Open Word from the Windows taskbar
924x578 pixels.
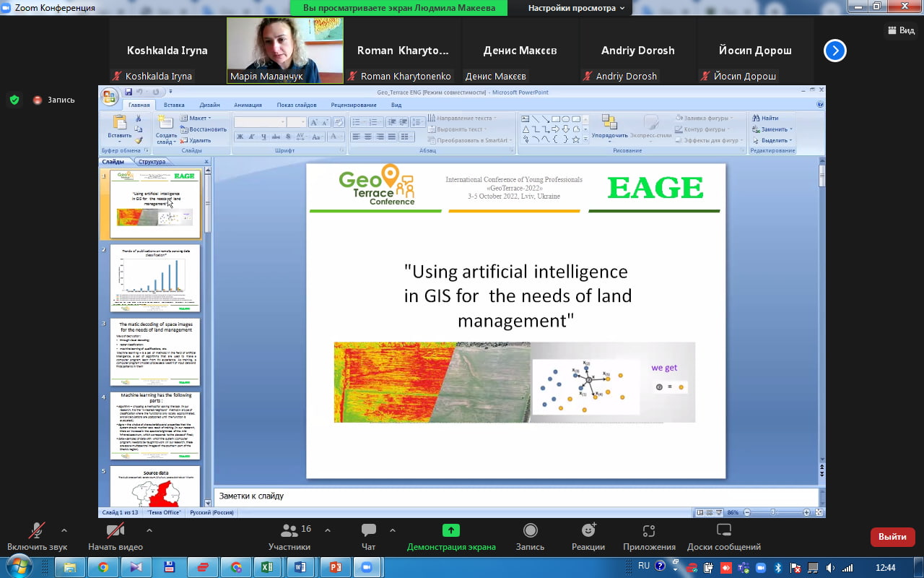(x=300, y=567)
